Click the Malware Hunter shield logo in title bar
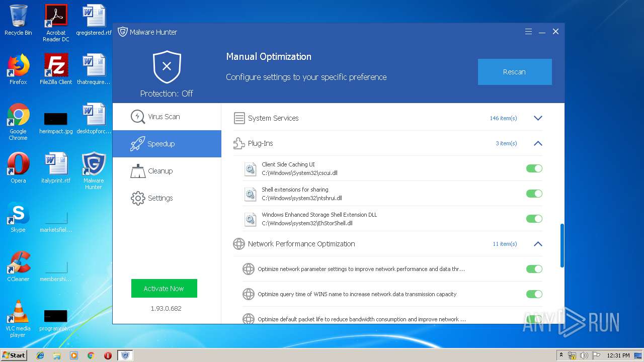Screen dimensions: 644x362 [x=122, y=32]
